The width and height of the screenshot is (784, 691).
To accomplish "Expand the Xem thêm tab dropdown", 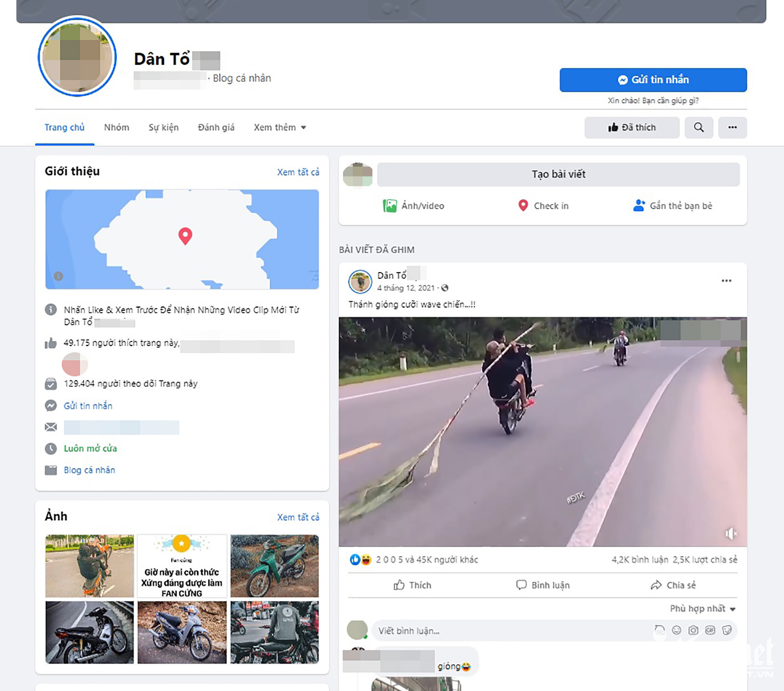I will [280, 127].
